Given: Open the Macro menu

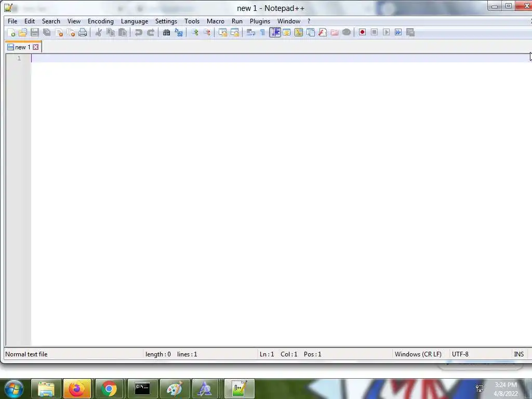Looking at the screenshot, I should click(216, 21).
